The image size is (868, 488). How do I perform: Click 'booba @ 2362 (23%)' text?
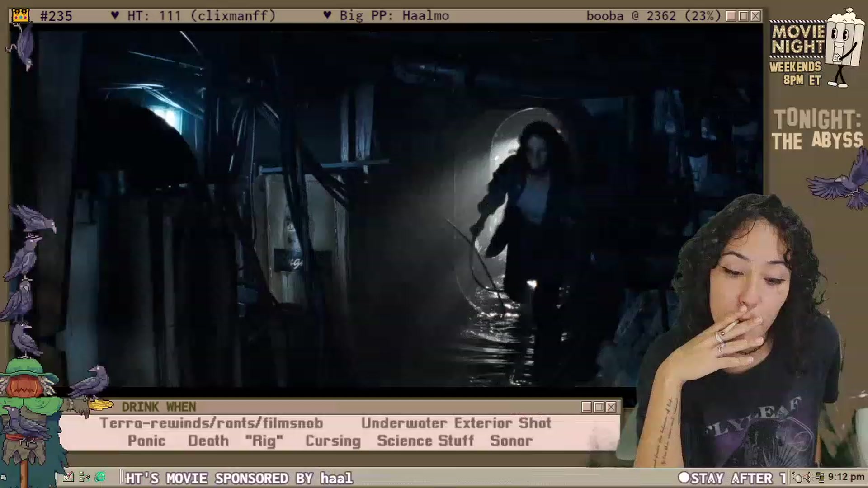pos(653,16)
